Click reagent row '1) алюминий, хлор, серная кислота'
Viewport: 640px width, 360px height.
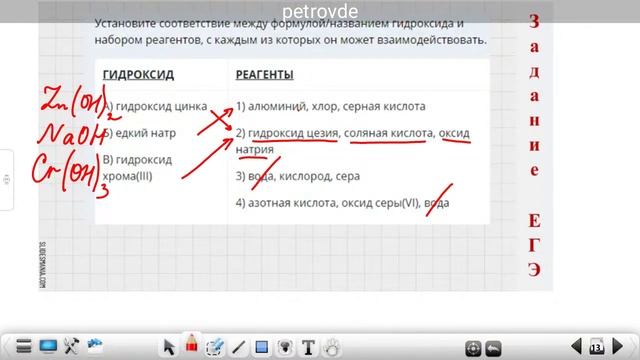point(331,107)
